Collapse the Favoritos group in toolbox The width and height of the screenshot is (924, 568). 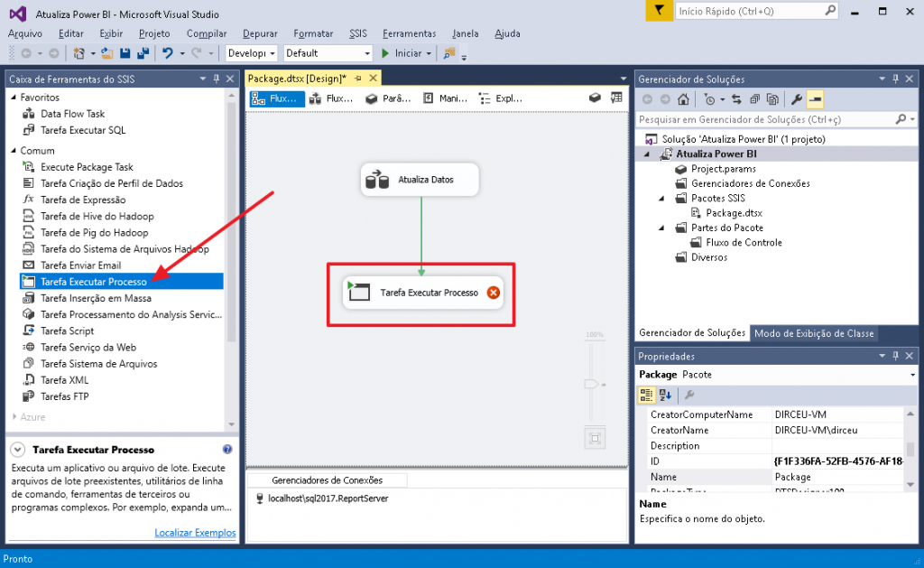[14, 98]
